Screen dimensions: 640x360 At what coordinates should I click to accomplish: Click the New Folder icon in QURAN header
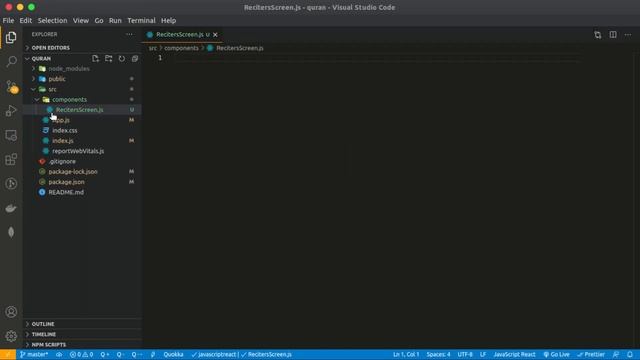pos(109,58)
